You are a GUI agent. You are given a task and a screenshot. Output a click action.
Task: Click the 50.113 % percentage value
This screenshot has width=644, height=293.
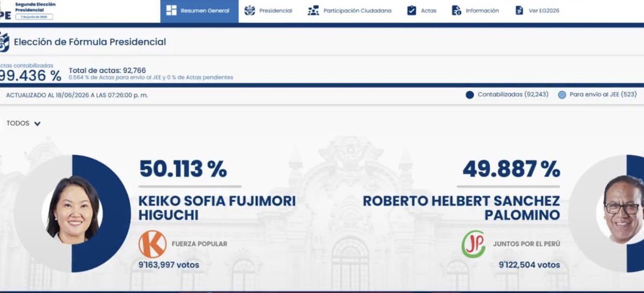pyautogui.click(x=183, y=168)
